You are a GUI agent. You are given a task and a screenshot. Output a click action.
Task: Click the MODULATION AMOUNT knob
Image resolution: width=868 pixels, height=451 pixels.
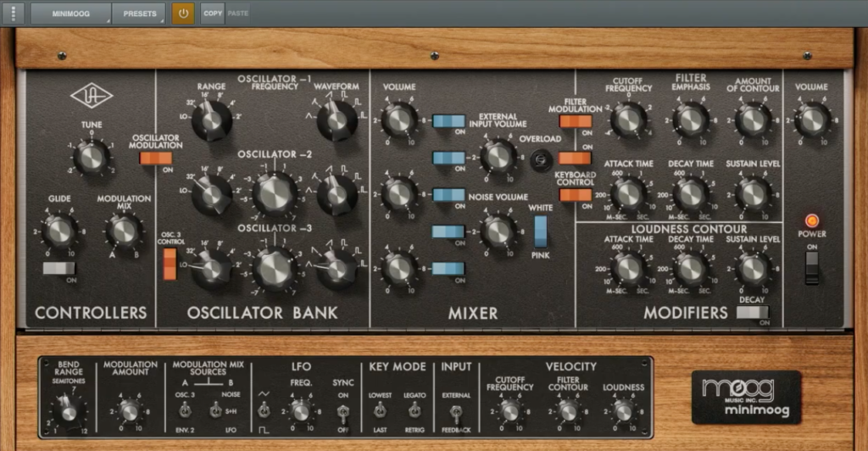[130, 411]
